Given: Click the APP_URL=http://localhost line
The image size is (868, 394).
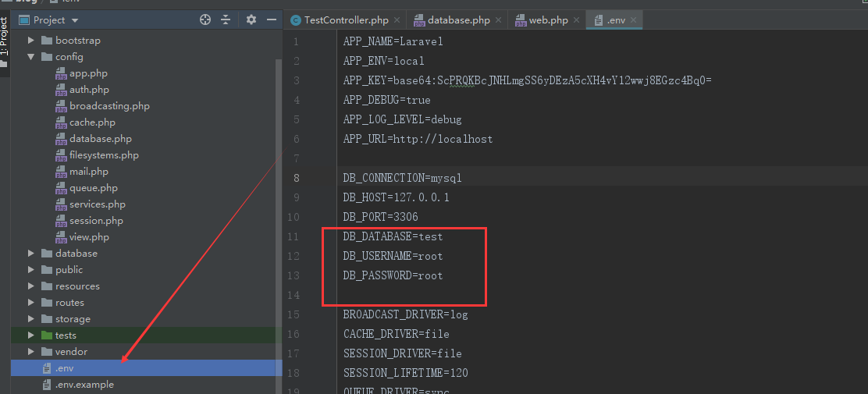Looking at the screenshot, I should click(418, 140).
